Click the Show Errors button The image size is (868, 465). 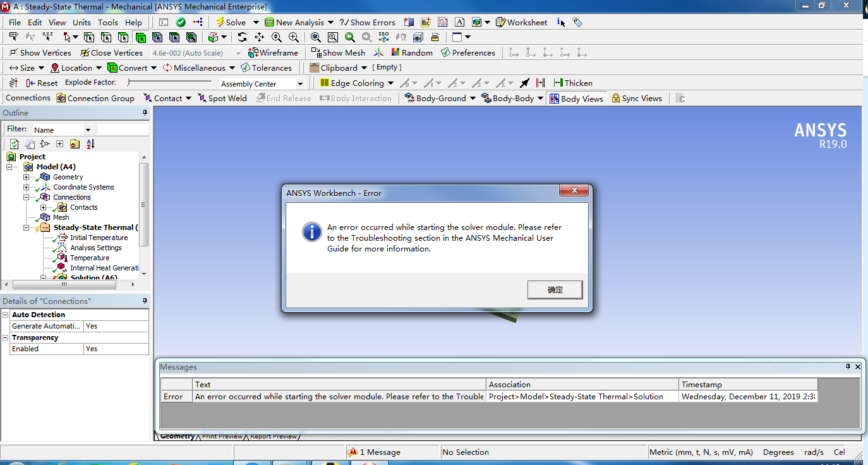coord(368,22)
